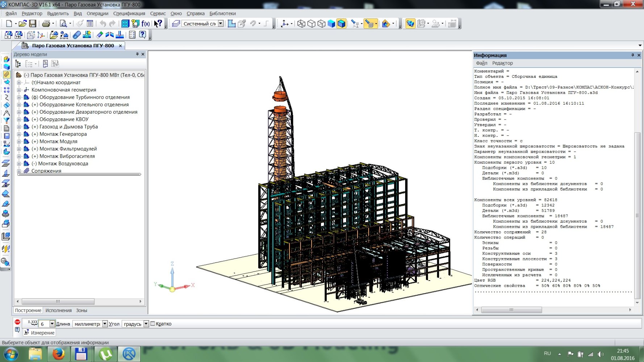Activate the context help arrow-question icon
Viewport: 644px width, 362px height.
pyautogui.click(x=158, y=24)
